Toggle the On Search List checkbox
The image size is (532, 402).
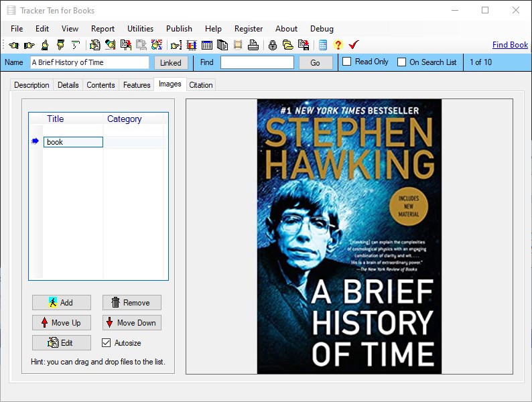[x=401, y=62]
